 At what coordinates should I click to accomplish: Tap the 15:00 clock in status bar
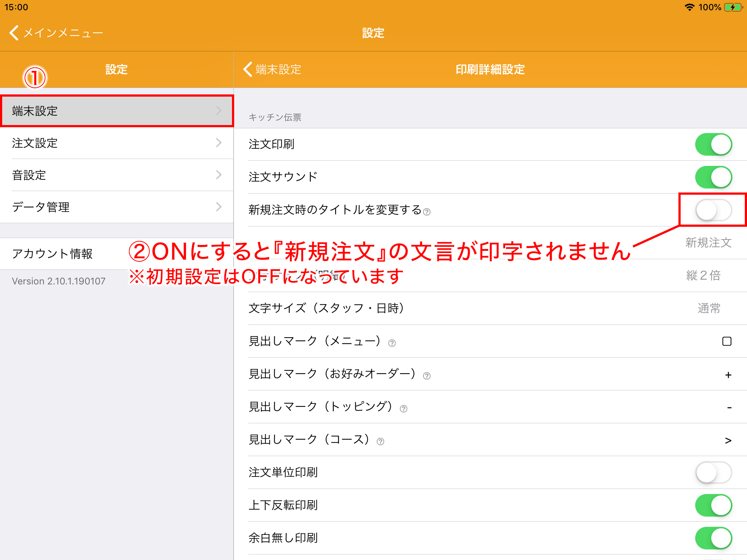point(16,7)
